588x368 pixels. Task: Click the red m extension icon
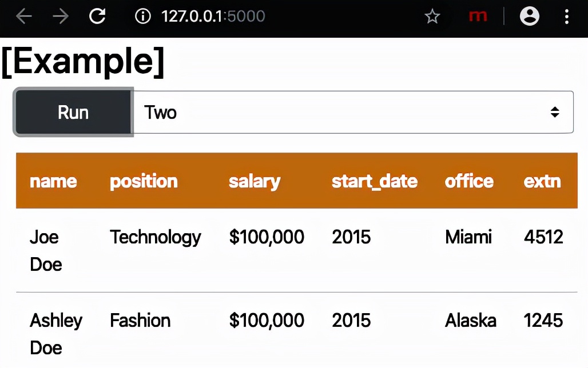click(478, 17)
